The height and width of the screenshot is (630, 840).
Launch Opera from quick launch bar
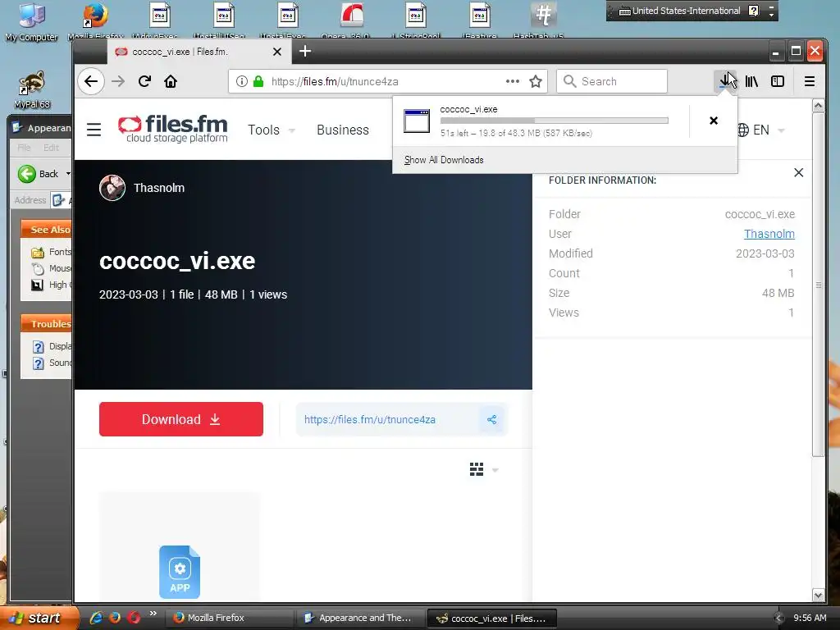pyautogui.click(x=134, y=618)
